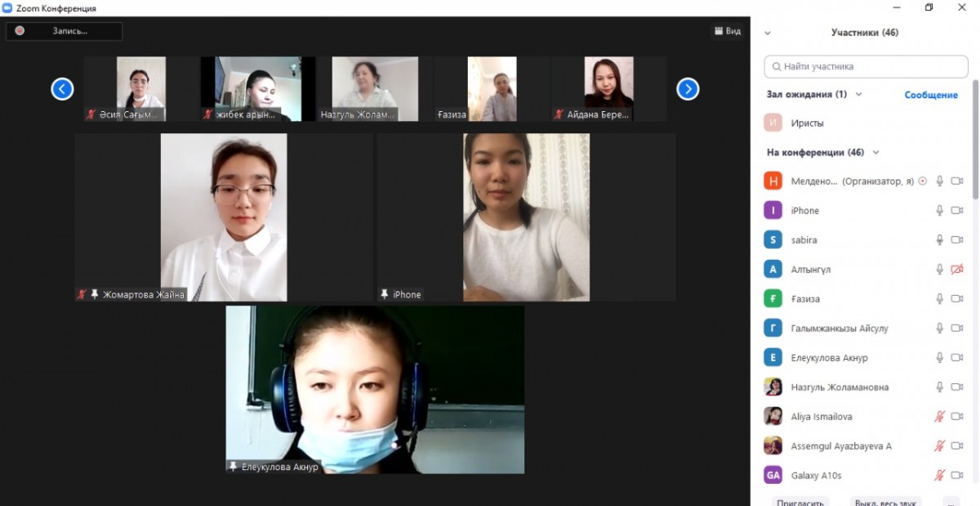The height and width of the screenshot is (506, 980).
Task: Click the right arrow to show next video thumbnails
Action: [688, 89]
